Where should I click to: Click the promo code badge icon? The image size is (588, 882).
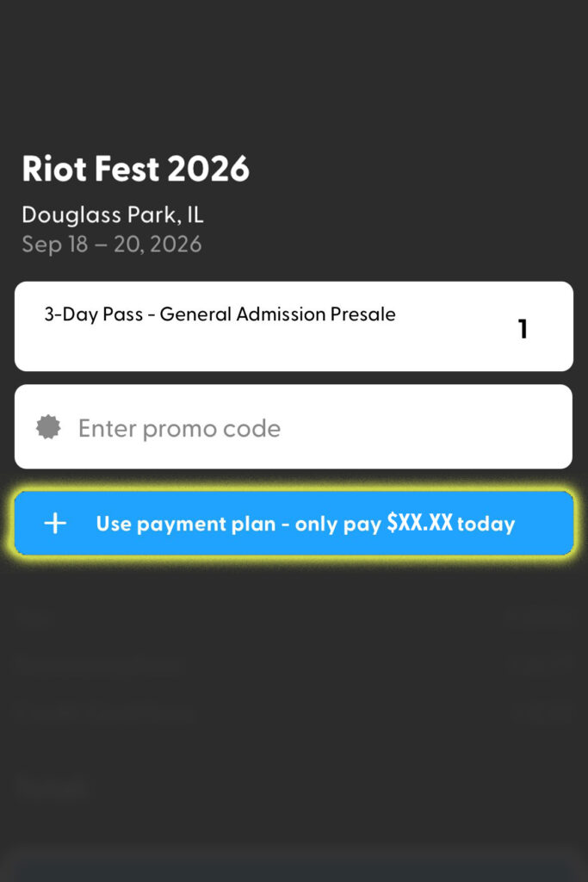[x=48, y=427]
